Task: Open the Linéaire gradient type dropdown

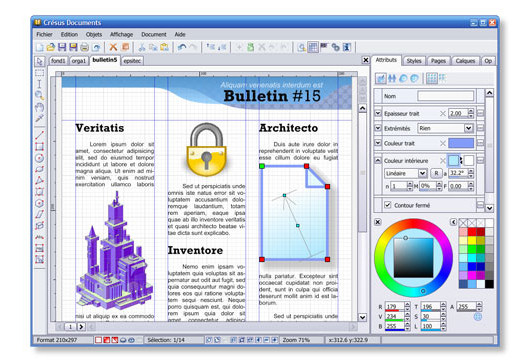Action: point(406,173)
